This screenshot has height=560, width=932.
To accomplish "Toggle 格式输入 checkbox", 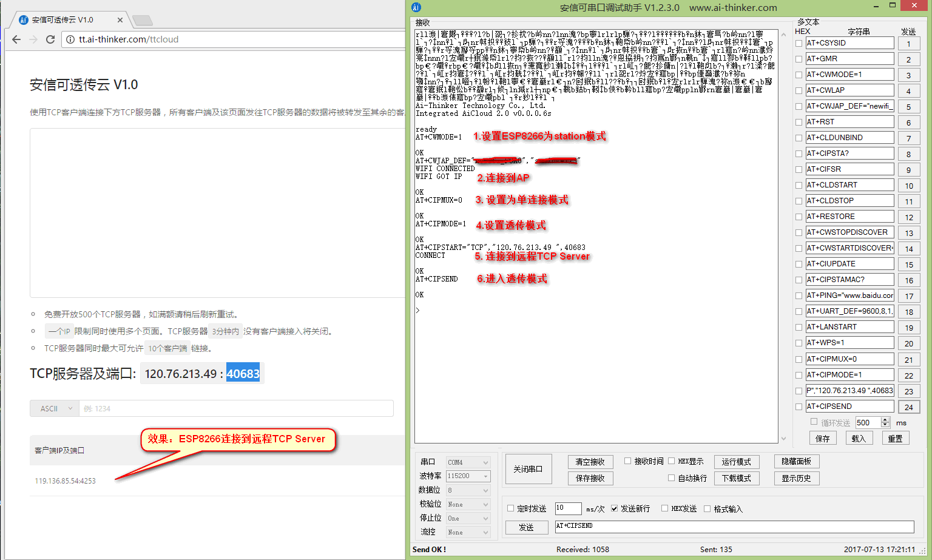I will [x=707, y=508].
